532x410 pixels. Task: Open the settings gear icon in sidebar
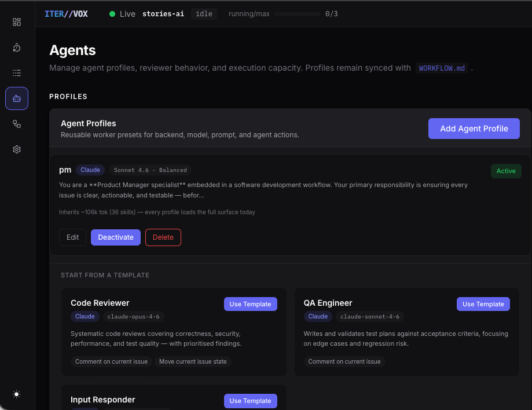(17, 149)
